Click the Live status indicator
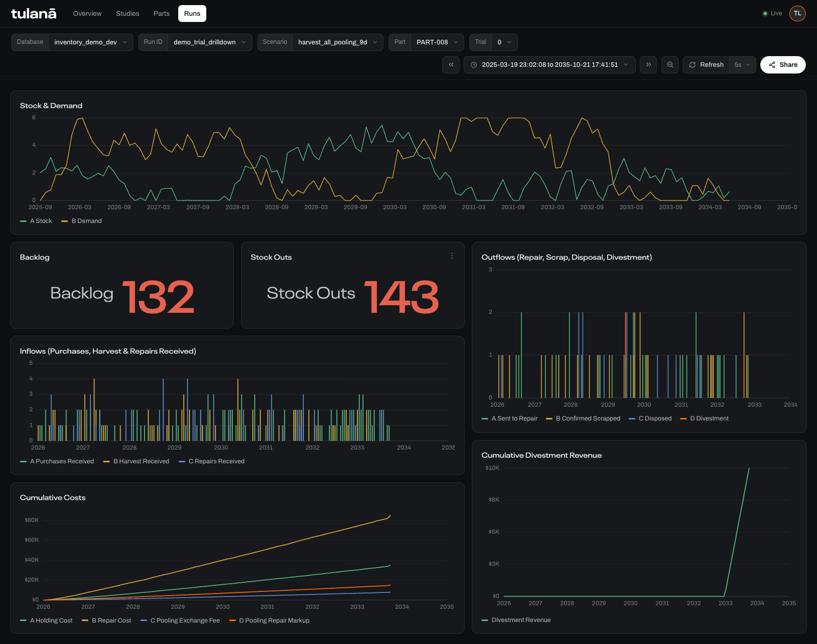 click(772, 13)
